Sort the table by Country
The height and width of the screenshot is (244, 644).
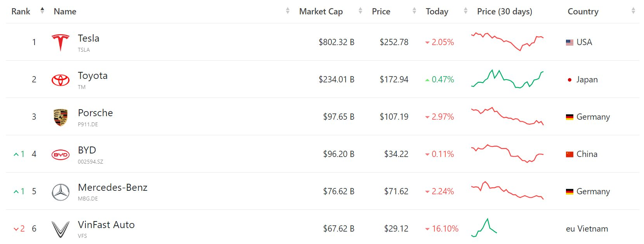click(x=633, y=11)
